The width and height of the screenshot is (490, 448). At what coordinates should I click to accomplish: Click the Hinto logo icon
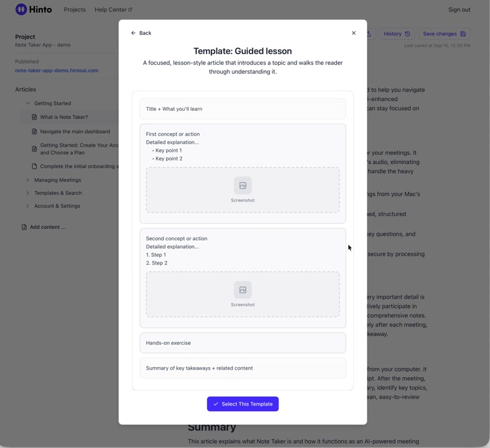21,9
